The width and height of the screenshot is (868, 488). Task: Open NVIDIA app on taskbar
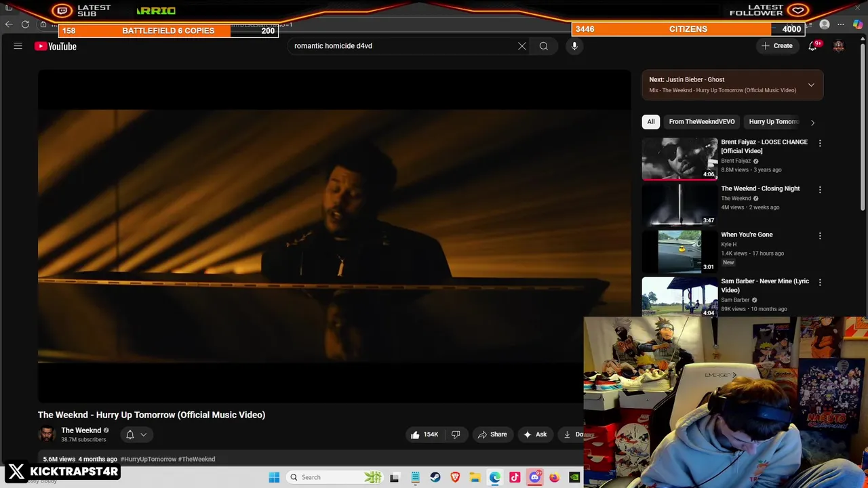pos(574,477)
